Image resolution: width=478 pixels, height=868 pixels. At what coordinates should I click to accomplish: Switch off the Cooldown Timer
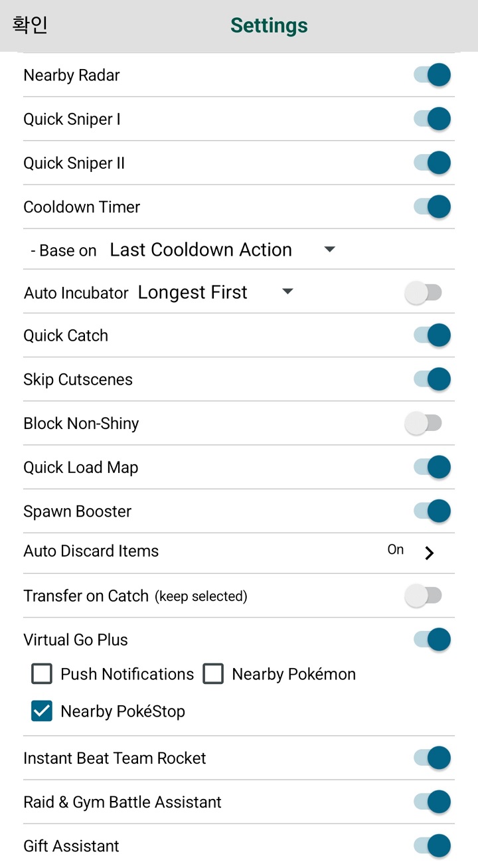[432, 207]
